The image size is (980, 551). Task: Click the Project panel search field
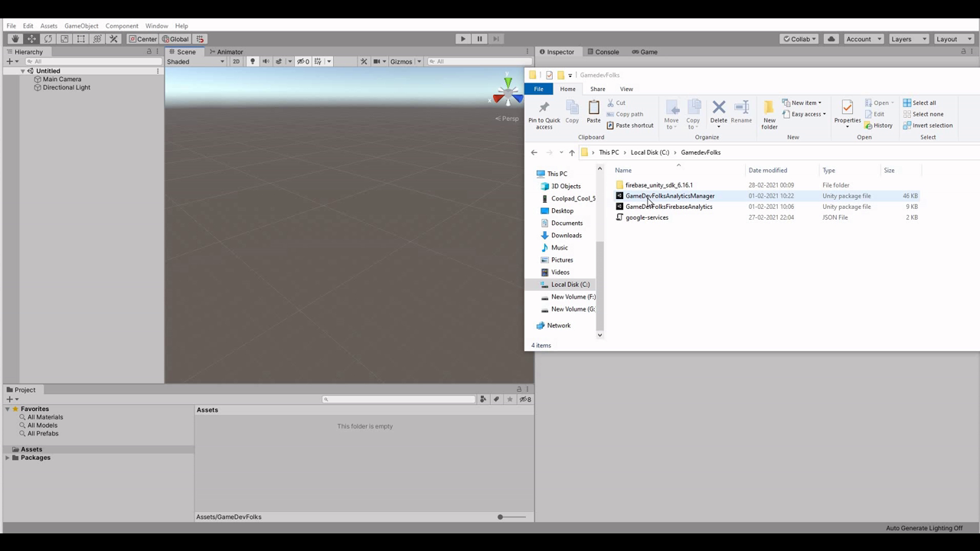399,399
